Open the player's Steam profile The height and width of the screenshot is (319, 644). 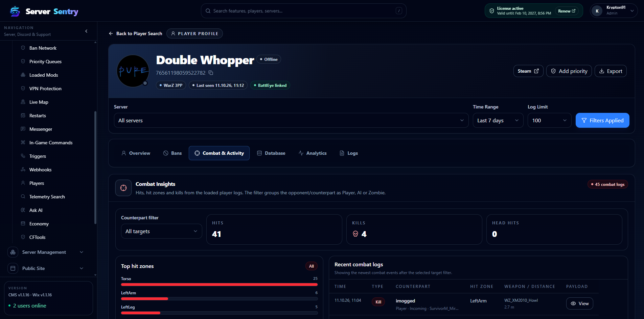coord(528,71)
